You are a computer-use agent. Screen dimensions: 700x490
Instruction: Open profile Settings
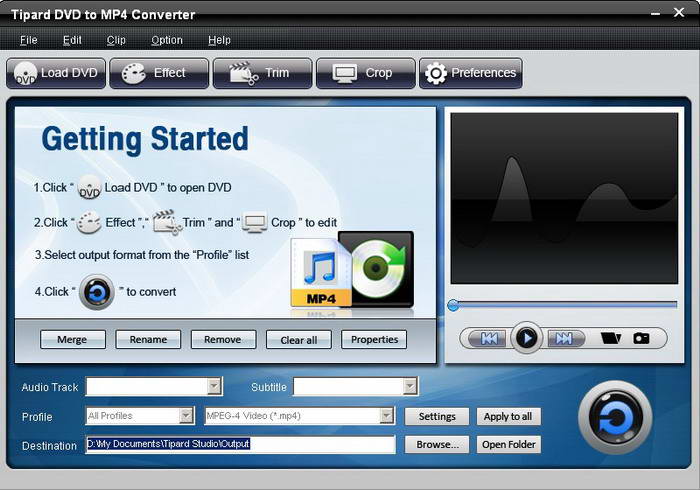click(x=437, y=417)
